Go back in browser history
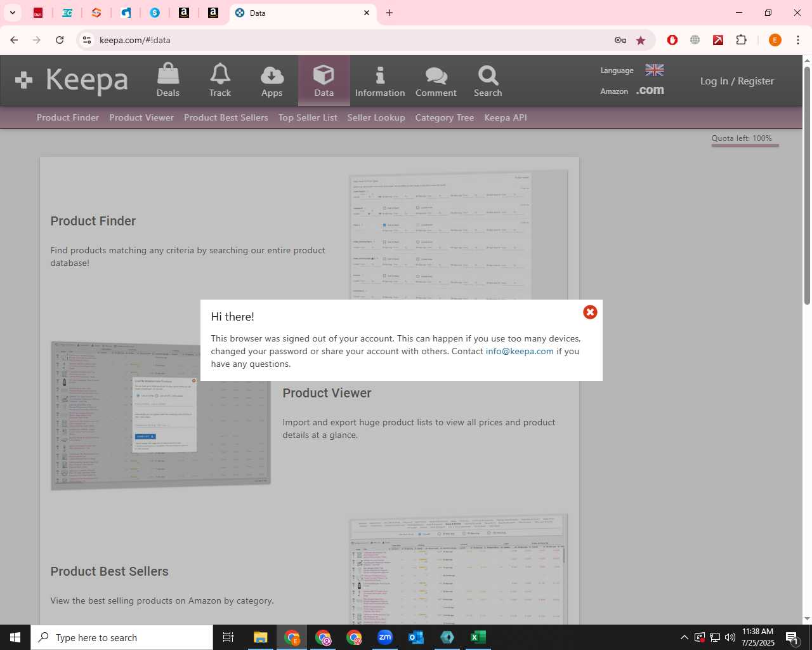The height and width of the screenshot is (650, 812). click(14, 40)
